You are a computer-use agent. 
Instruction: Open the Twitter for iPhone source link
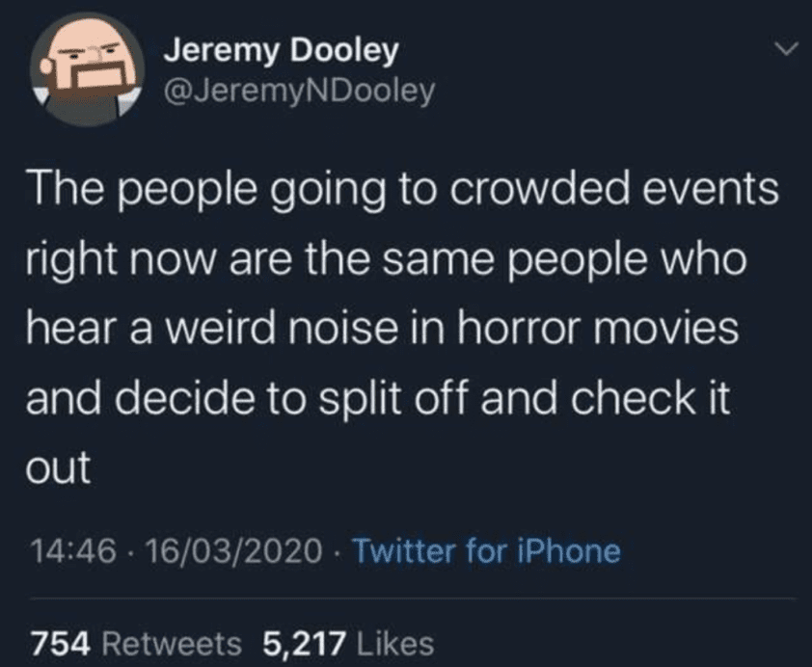pos(486,551)
